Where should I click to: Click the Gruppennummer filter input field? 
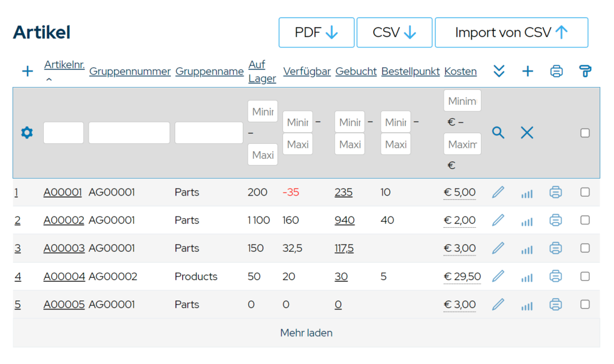pos(130,133)
